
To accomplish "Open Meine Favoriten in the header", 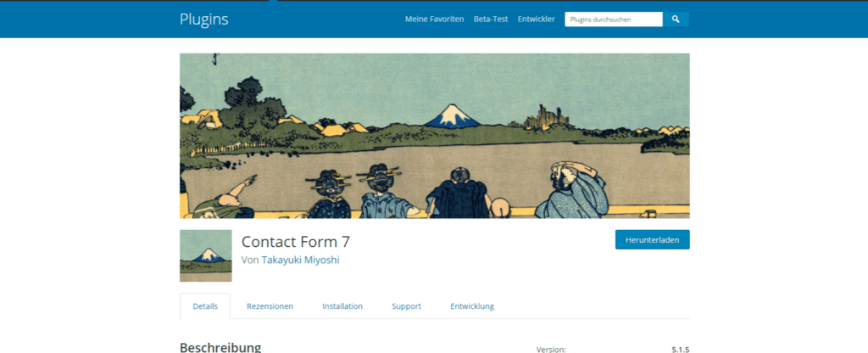I will (x=435, y=20).
